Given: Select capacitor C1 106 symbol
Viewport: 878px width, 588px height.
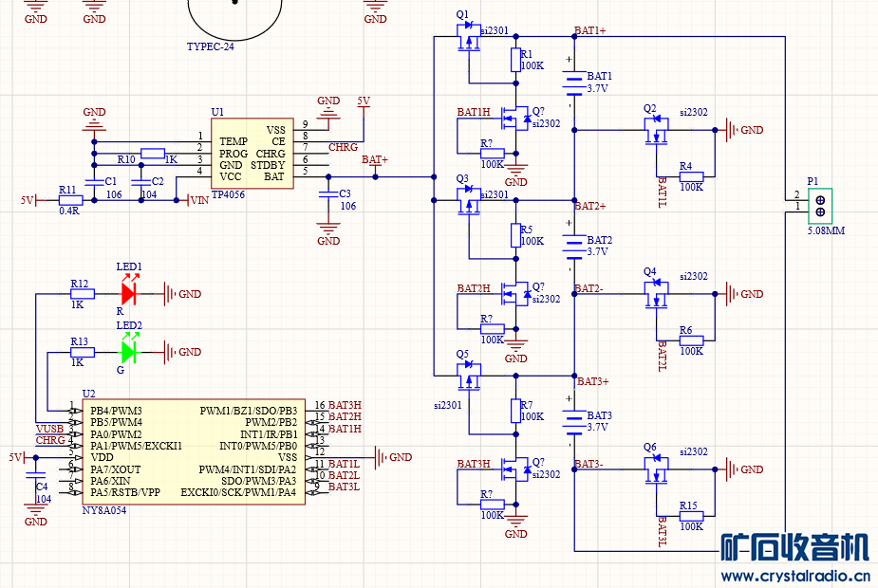Looking at the screenshot, I should (94, 182).
